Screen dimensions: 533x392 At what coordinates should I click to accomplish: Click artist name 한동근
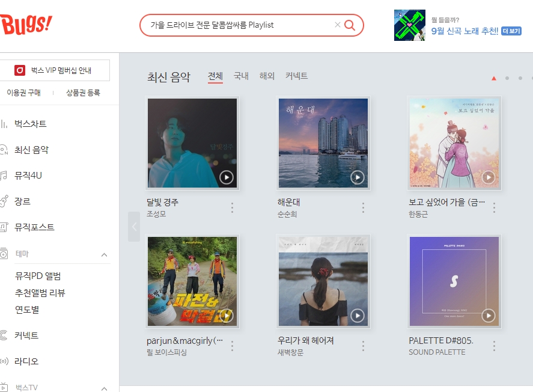pos(418,214)
